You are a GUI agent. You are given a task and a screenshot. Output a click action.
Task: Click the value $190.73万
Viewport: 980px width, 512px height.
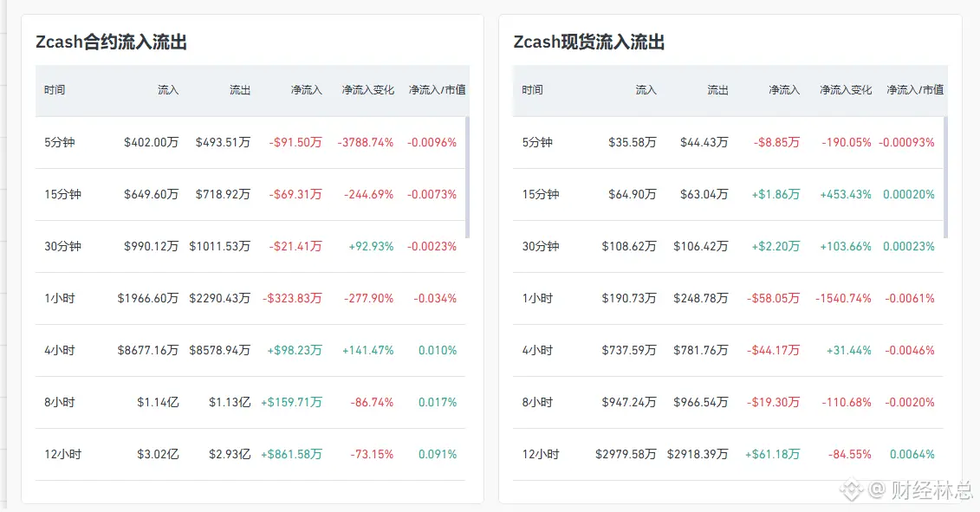[x=629, y=298]
